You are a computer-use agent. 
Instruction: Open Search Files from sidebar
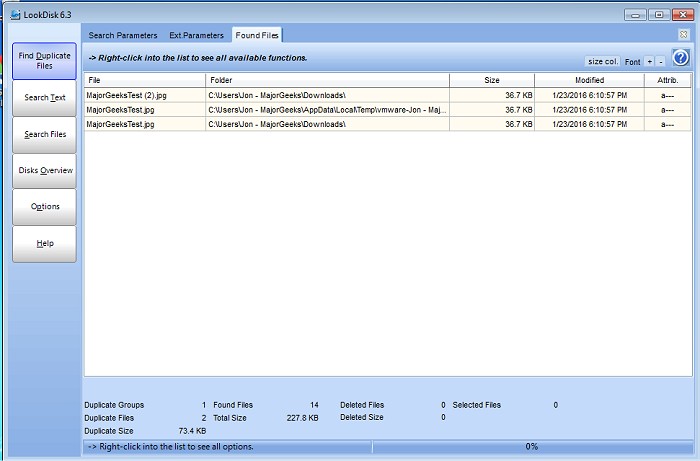(x=44, y=134)
